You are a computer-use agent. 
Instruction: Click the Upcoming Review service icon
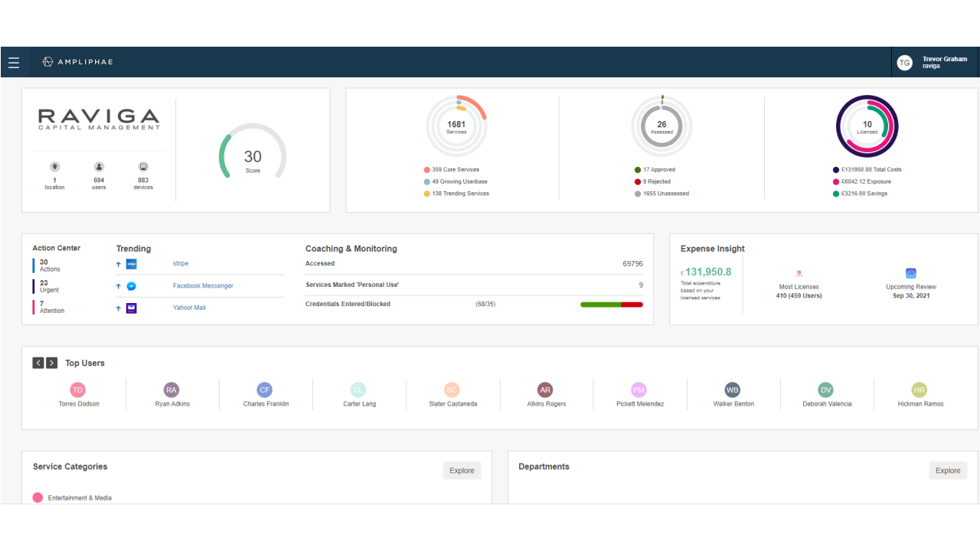tap(911, 273)
